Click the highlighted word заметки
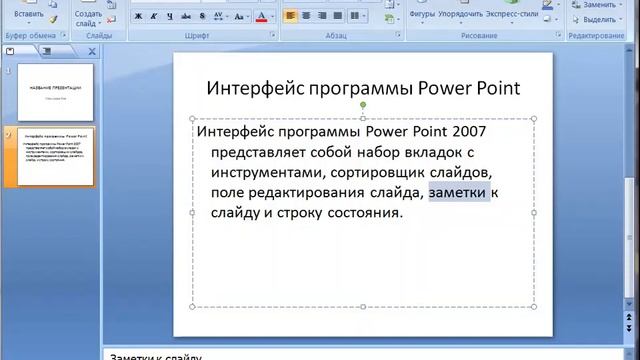The image size is (640, 360). [457, 192]
